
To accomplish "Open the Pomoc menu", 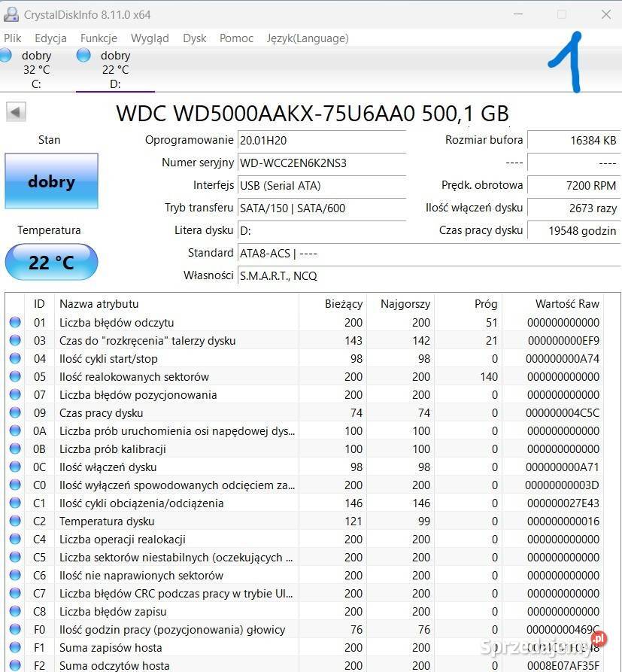I will (x=235, y=38).
